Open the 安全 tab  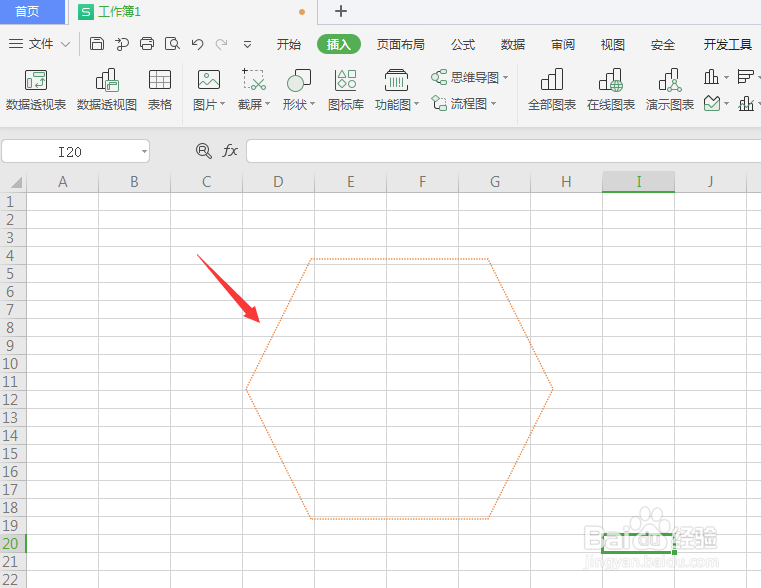click(x=662, y=45)
